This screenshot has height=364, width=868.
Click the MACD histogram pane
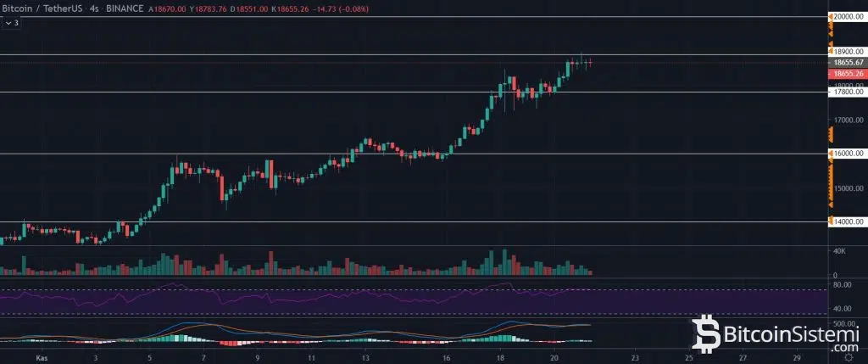click(x=339, y=333)
